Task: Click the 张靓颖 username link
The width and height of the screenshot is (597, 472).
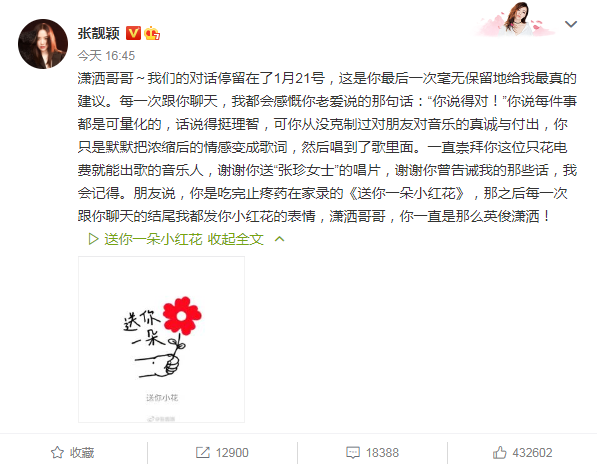Action: coord(98,33)
